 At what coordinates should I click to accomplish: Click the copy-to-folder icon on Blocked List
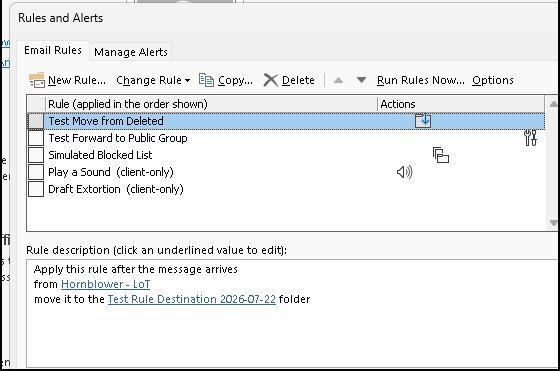click(441, 155)
